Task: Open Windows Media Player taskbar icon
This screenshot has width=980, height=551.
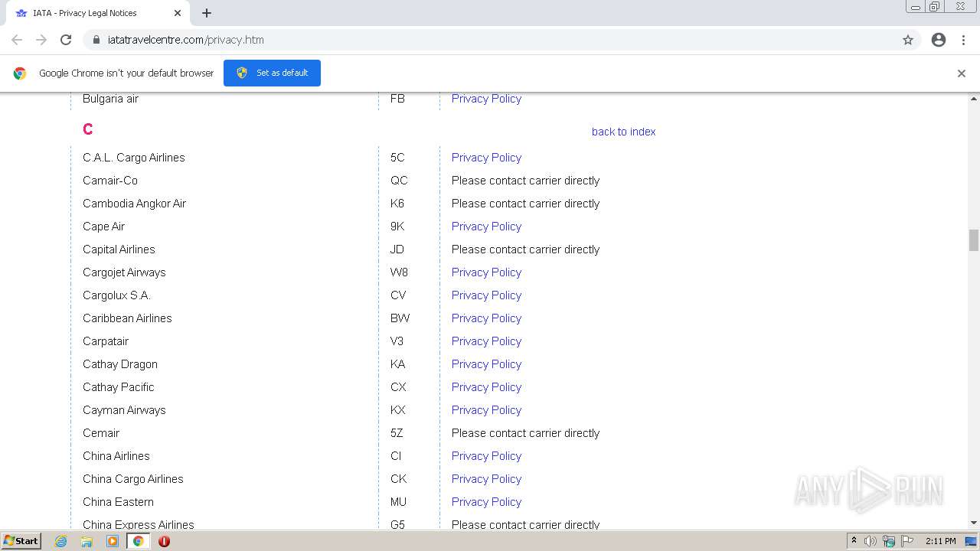Action: tap(113, 541)
